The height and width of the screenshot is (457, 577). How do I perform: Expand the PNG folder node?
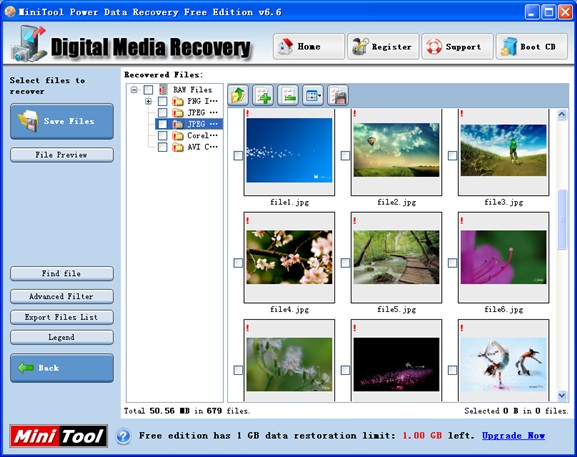pos(148,101)
